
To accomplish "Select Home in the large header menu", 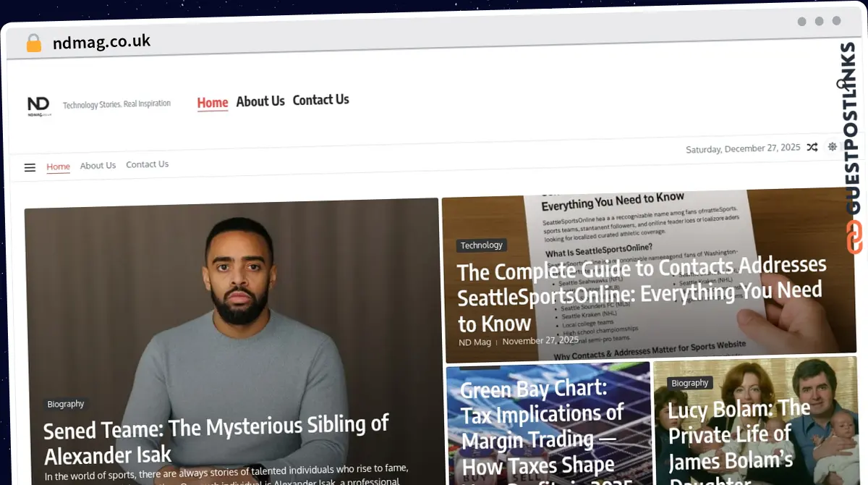I will [213, 103].
